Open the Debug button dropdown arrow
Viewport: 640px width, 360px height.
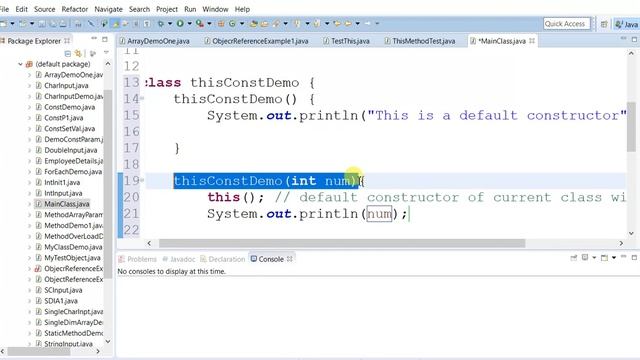point(170,24)
